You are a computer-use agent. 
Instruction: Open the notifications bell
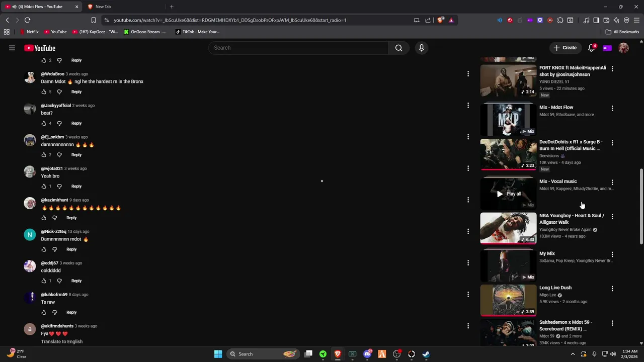click(x=592, y=48)
